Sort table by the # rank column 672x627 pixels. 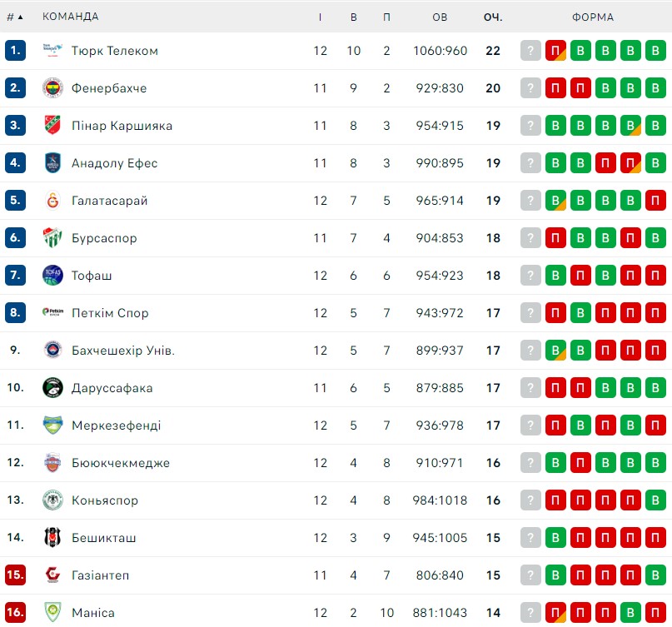pos(14,17)
